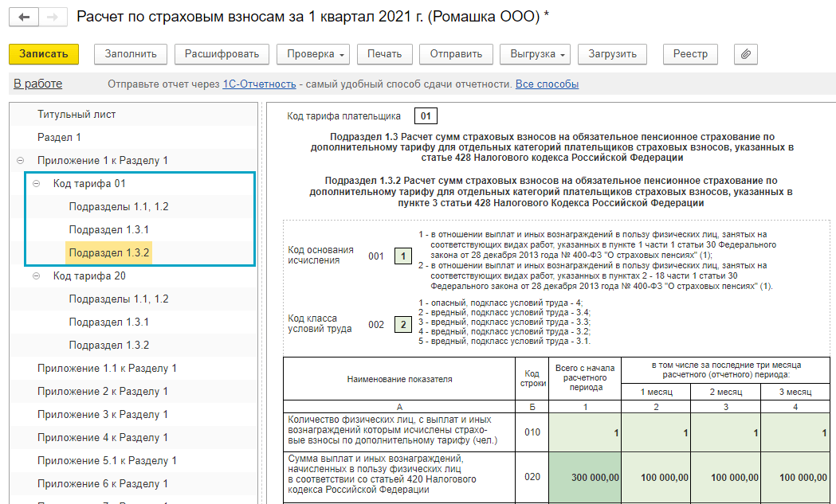Select Приложение 6 к Разделу 1
The image size is (836, 504).
tap(102, 484)
